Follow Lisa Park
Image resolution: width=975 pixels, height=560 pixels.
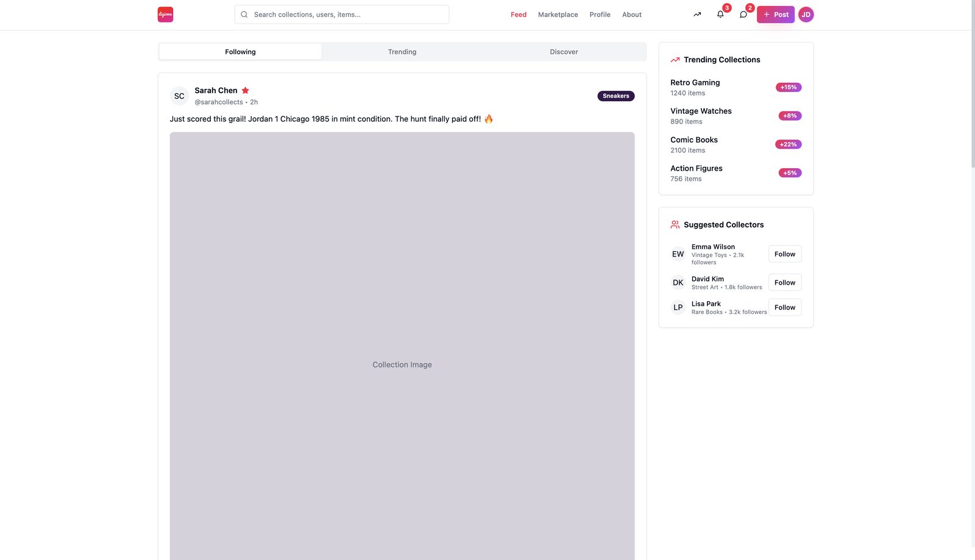click(x=785, y=308)
